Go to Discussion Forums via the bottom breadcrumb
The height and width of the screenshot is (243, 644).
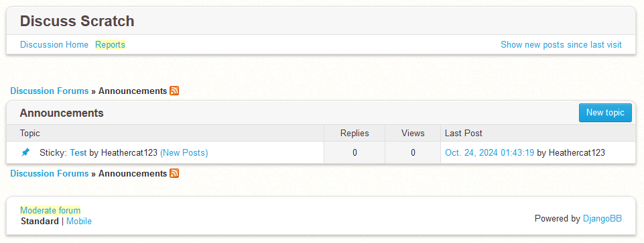click(x=50, y=173)
